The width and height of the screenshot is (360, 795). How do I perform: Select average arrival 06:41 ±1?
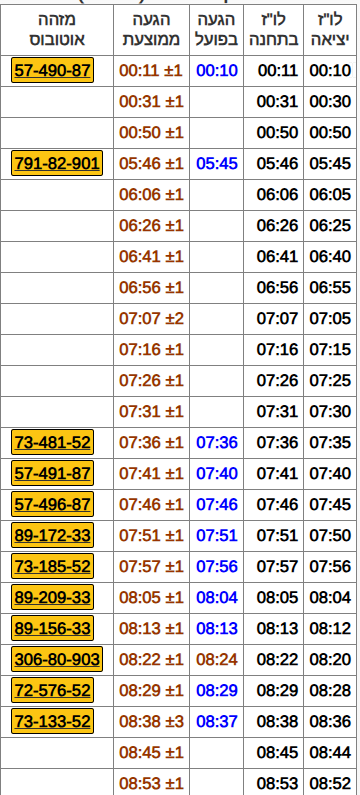click(152, 257)
